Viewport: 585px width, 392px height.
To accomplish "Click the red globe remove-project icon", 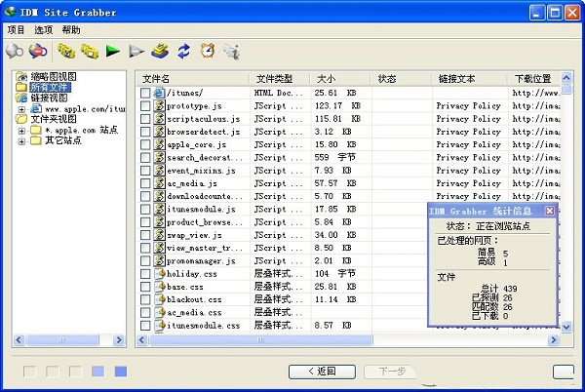I will [x=38, y=51].
